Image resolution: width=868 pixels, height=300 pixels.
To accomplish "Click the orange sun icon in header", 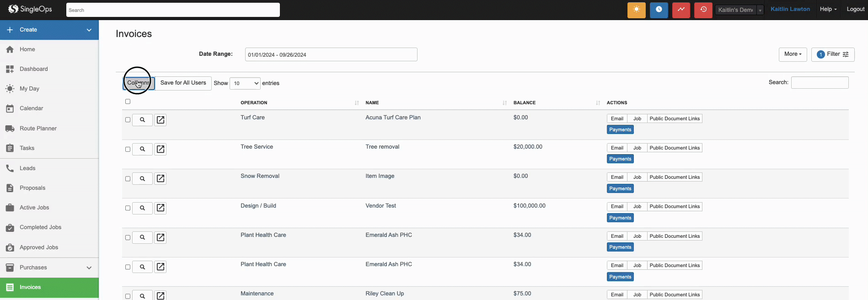I will [636, 10].
